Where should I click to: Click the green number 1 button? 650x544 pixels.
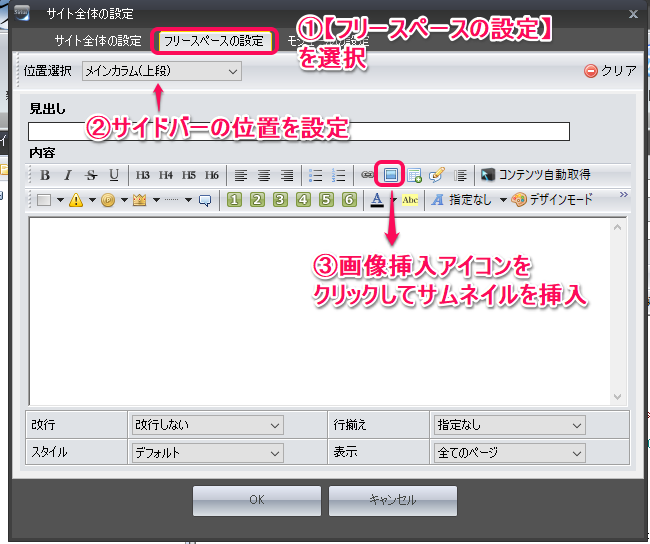234,199
